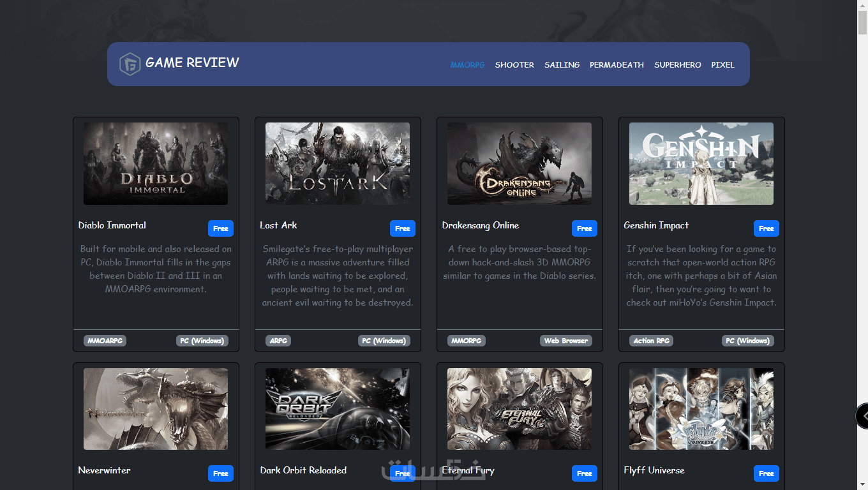Screen dimensions: 868x490
Task: Click PC (Windows) tag on Lost Ark card
Action: [384, 341]
